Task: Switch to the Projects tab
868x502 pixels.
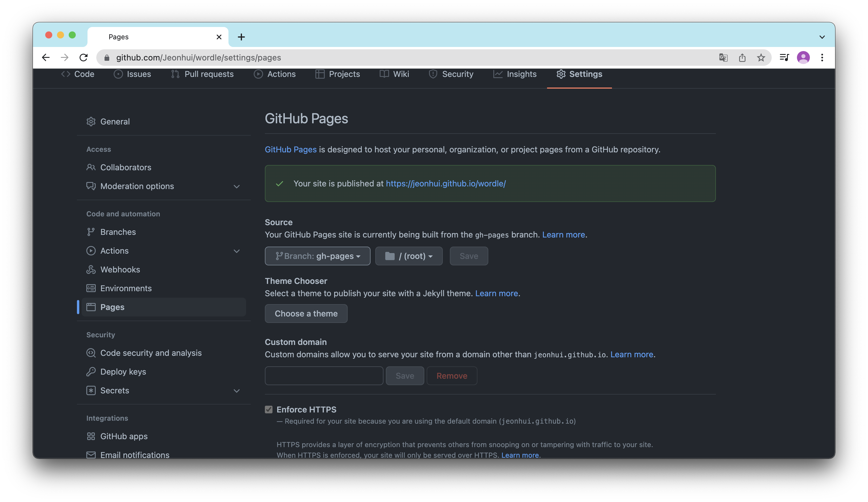Action: point(338,74)
